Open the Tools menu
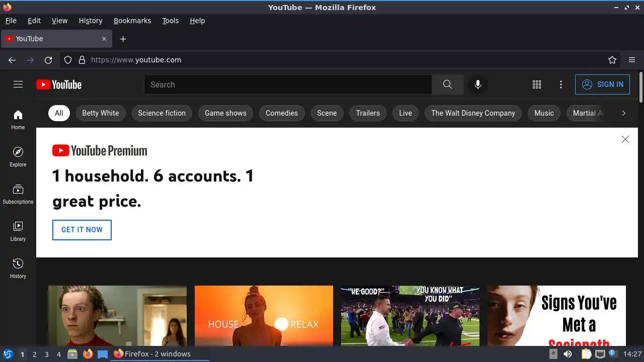The image size is (644, 362). click(171, 21)
